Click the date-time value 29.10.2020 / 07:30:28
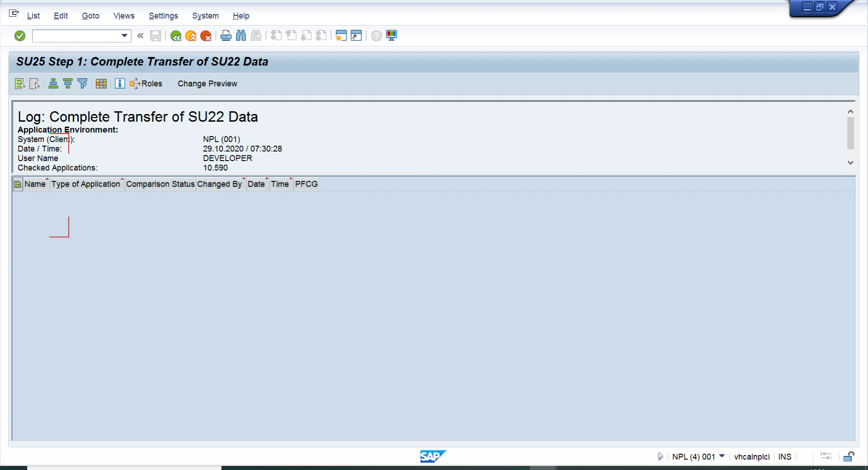This screenshot has height=470, width=868. pos(242,149)
